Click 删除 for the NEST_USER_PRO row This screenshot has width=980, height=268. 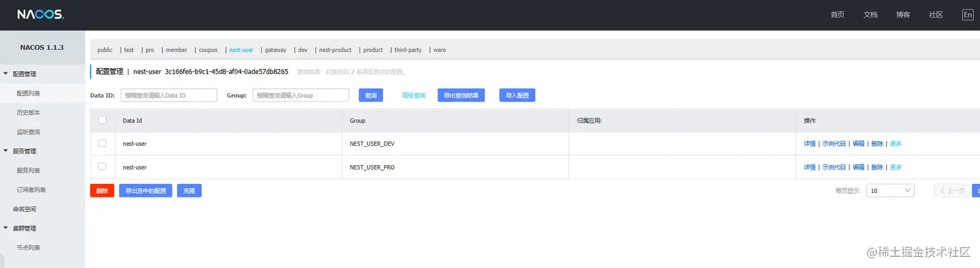pyautogui.click(x=877, y=167)
